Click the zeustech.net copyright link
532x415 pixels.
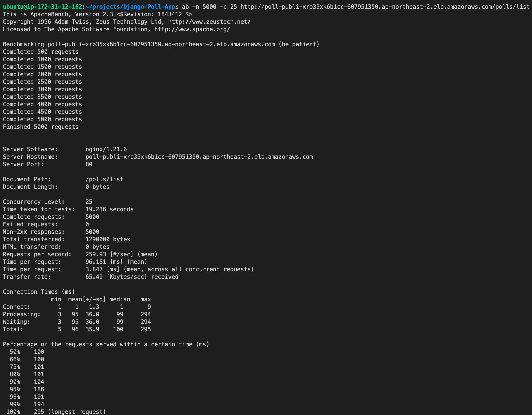209,22
